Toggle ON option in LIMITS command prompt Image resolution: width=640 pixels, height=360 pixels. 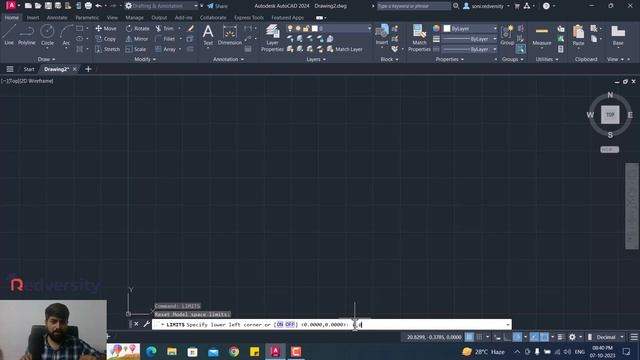[280, 324]
